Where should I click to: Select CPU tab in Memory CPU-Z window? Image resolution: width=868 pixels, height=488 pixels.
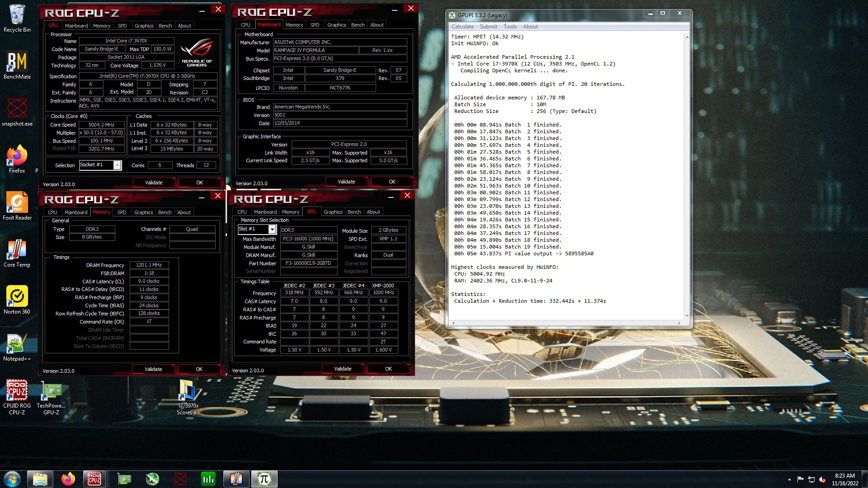52,212
